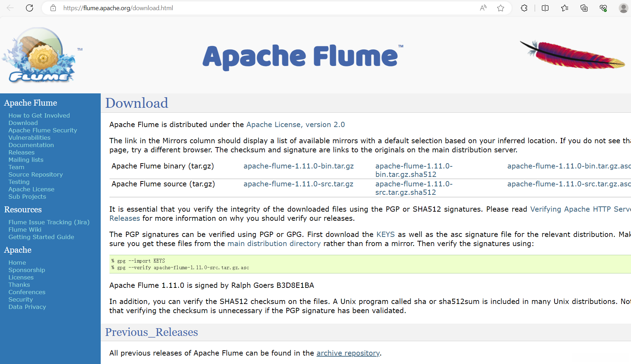Open Flume Issue Tracking (Jira) link
The height and width of the screenshot is (364, 631).
[x=49, y=222]
